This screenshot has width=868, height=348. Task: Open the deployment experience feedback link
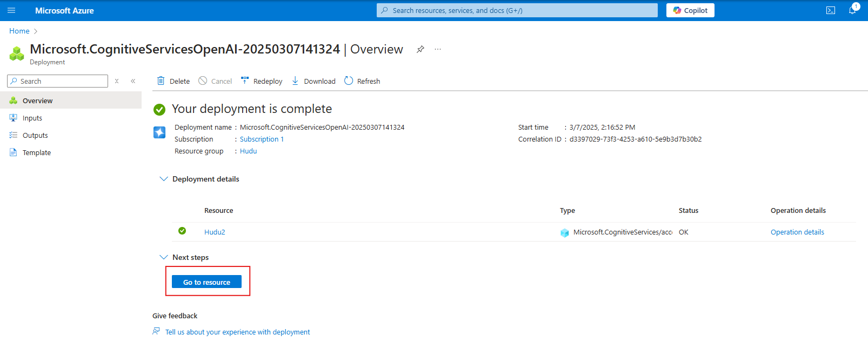pyautogui.click(x=238, y=332)
